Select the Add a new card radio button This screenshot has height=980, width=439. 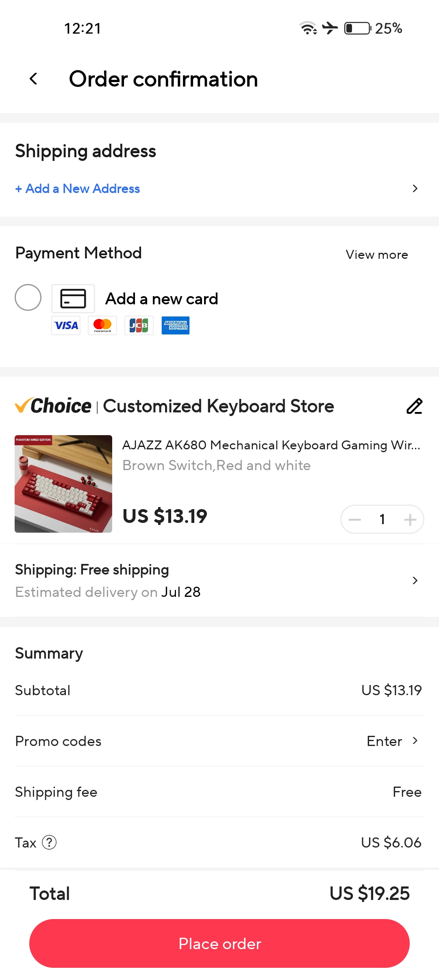(x=28, y=297)
